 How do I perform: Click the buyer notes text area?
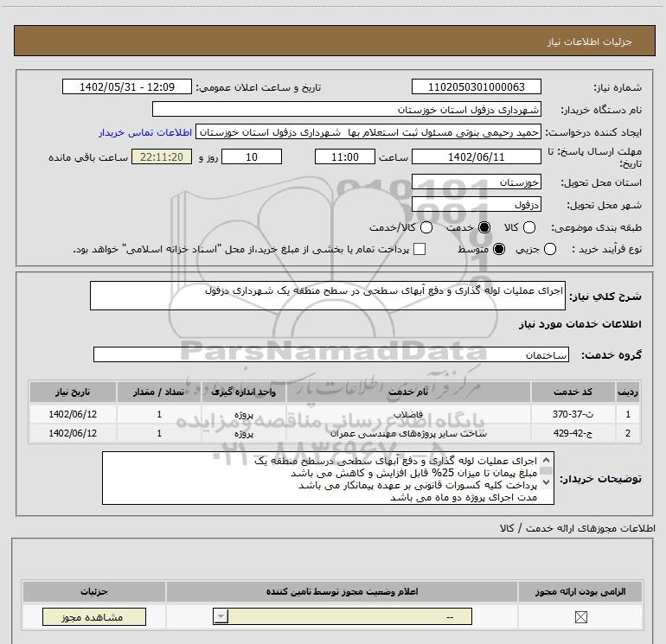click(328, 478)
